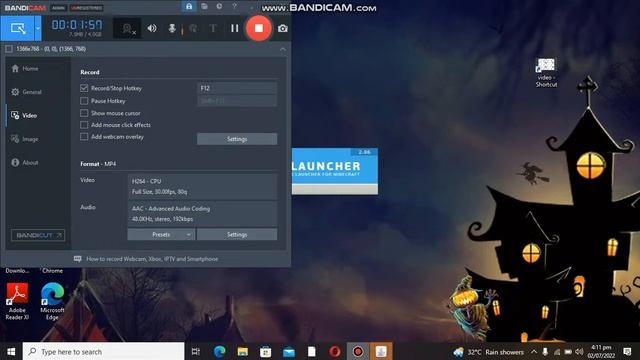Image resolution: width=640 pixels, height=360 pixels.
Task: Open the Windows Start menu
Action: pos(11,351)
